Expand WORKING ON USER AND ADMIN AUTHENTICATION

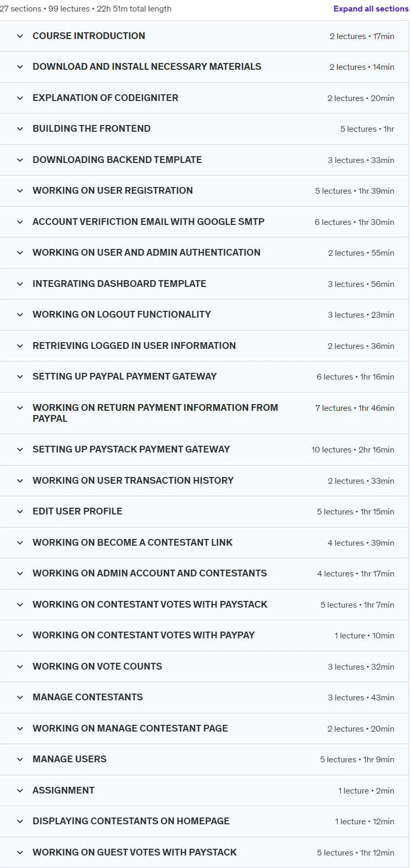coord(204,253)
